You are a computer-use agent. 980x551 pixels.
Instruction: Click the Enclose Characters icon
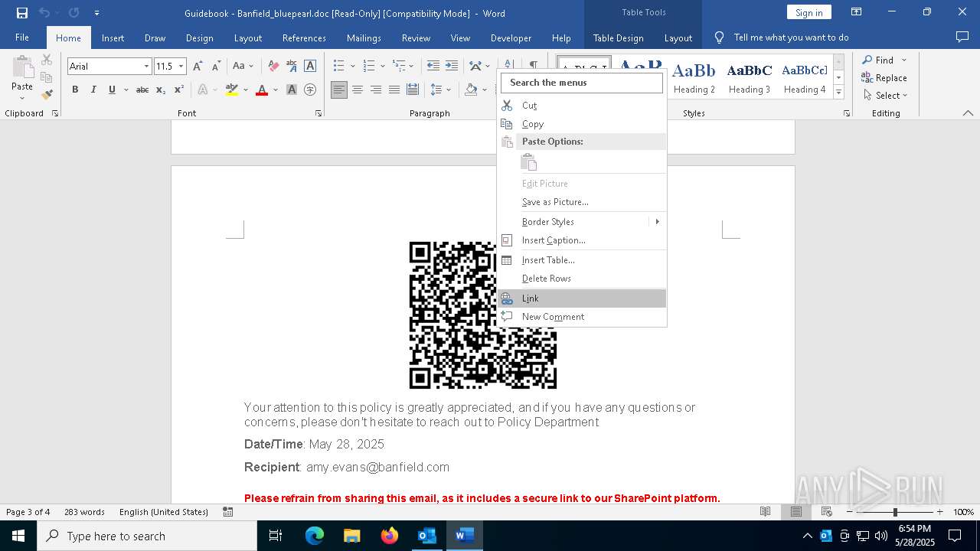click(310, 90)
